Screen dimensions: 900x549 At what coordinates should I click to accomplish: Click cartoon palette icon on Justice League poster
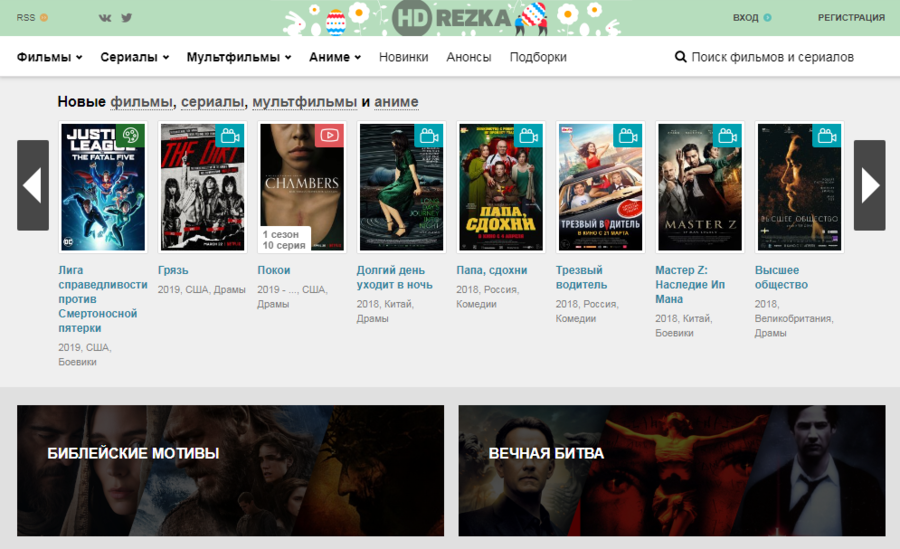click(x=131, y=136)
